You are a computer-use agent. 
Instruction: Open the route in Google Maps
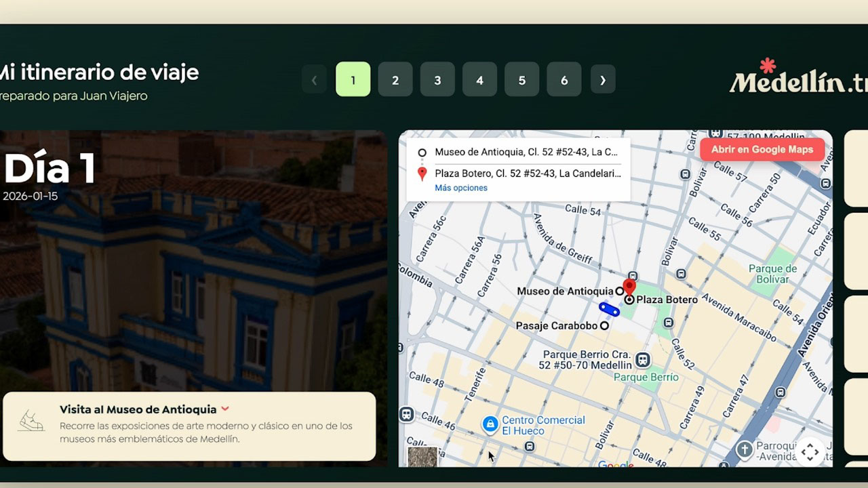762,149
